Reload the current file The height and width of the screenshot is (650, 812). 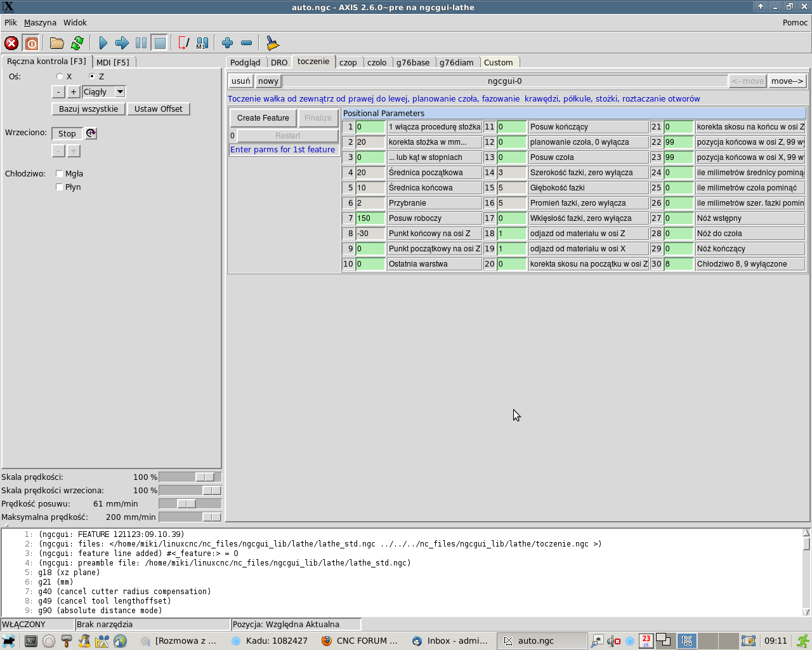click(x=77, y=43)
